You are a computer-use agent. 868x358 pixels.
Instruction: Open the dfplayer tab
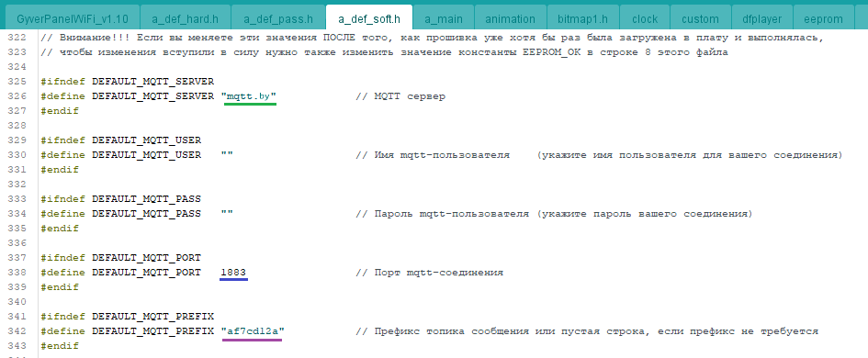(x=761, y=18)
